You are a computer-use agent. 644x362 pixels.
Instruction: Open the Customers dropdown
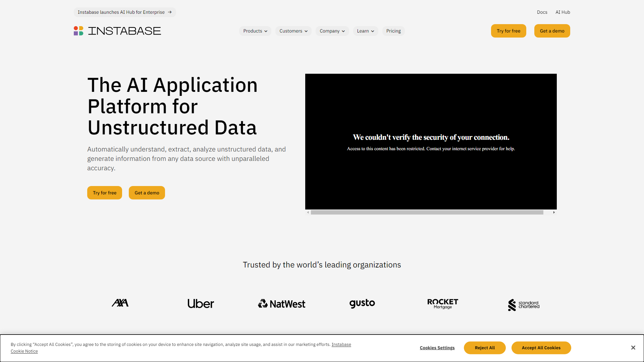(x=293, y=31)
